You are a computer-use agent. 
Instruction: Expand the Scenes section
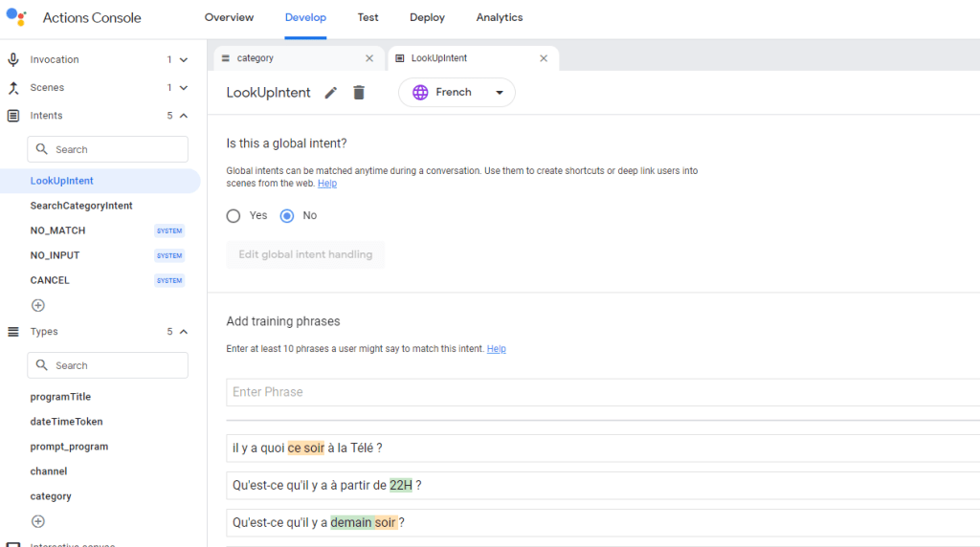click(184, 88)
